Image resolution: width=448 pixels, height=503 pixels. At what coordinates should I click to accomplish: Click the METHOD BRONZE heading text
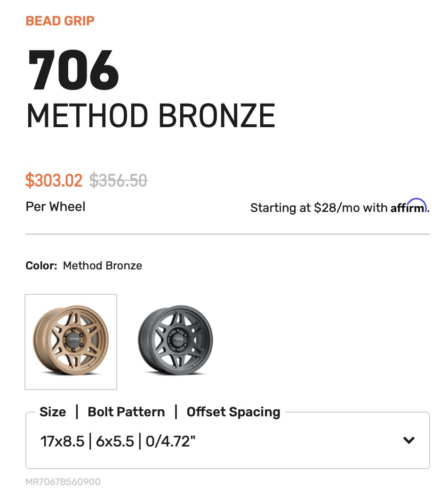point(151,116)
